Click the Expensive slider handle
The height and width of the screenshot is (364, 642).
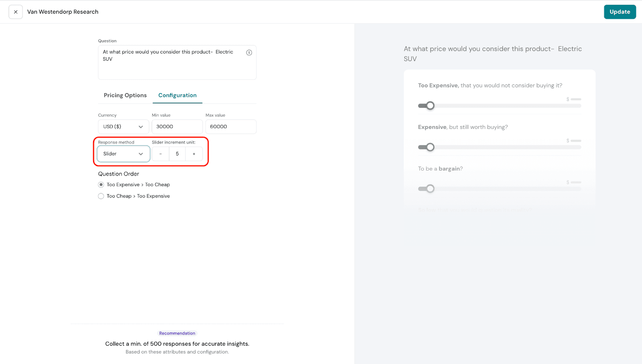430,147
